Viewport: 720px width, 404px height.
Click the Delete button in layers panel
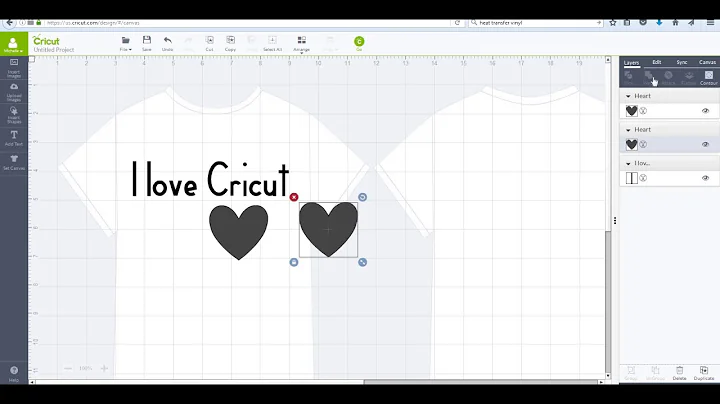point(679,373)
